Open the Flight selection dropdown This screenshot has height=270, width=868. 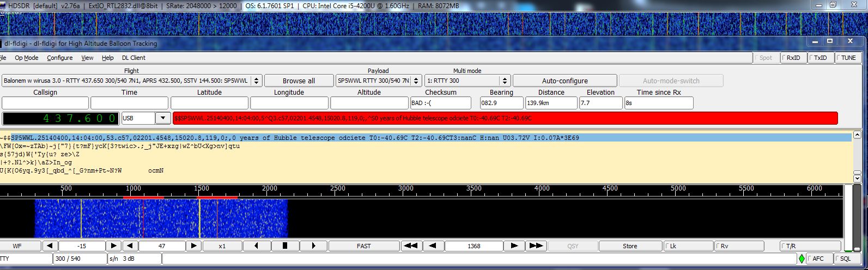click(131, 81)
